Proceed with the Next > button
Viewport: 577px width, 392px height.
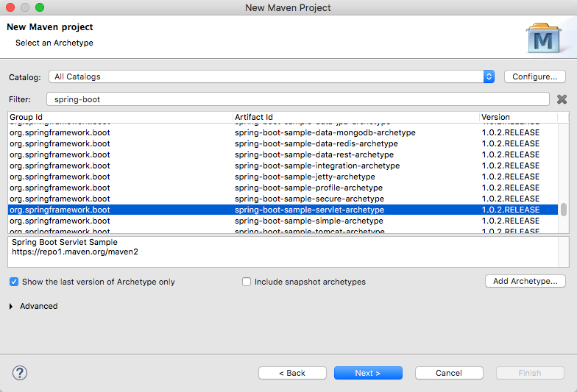[368, 373]
